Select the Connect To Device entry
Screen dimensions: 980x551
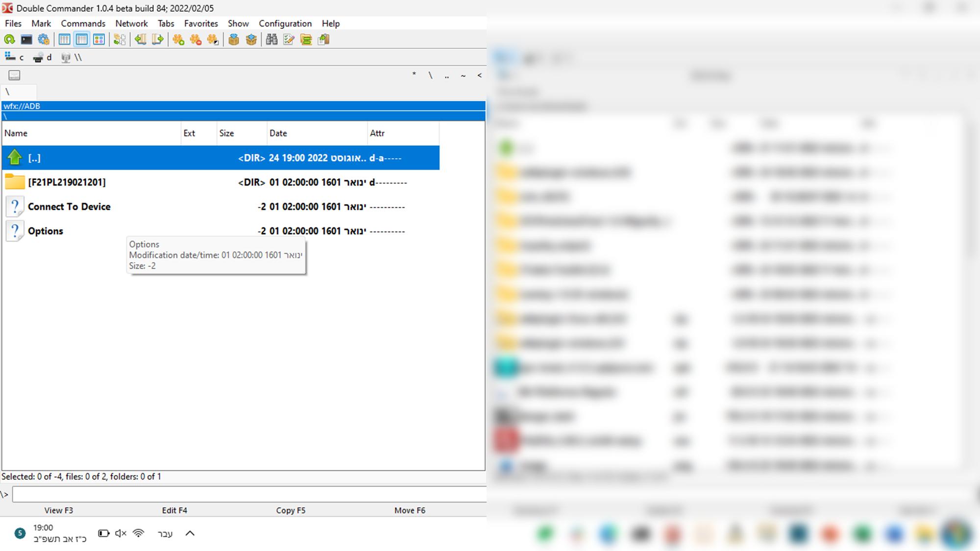(69, 207)
